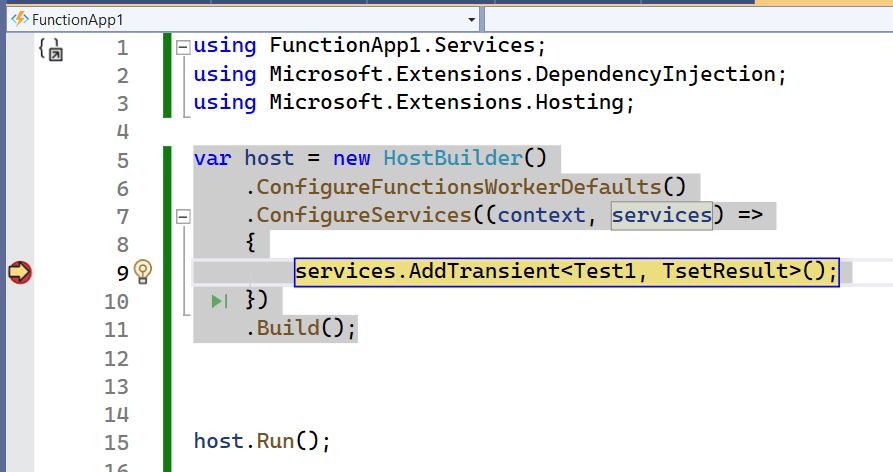Click the opening brace on line 8
Image resolution: width=893 pixels, height=472 pixels.
pos(251,244)
